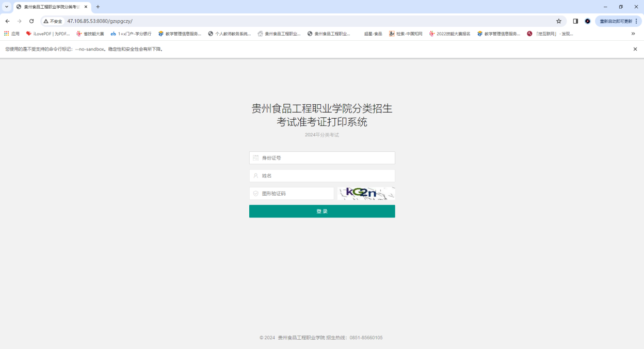Open 贵州食品工程职业 bookmark with globe icon
Viewport: 644px width, 349px height.
(x=329, y=34)
